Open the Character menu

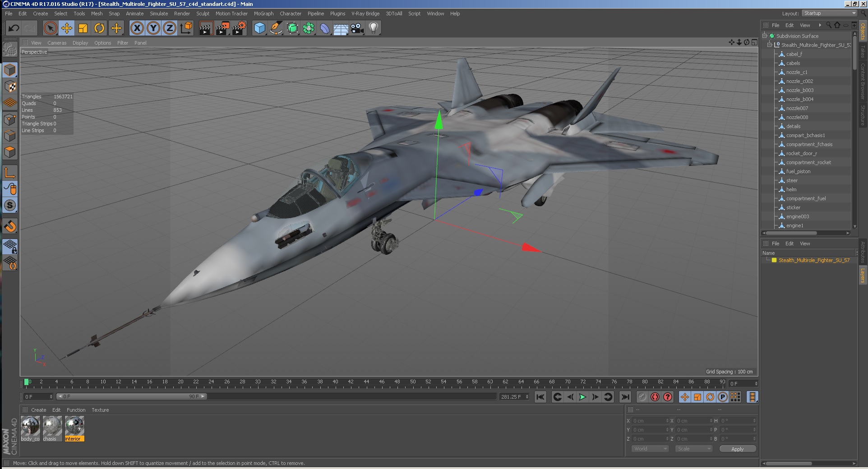point(291,14)
